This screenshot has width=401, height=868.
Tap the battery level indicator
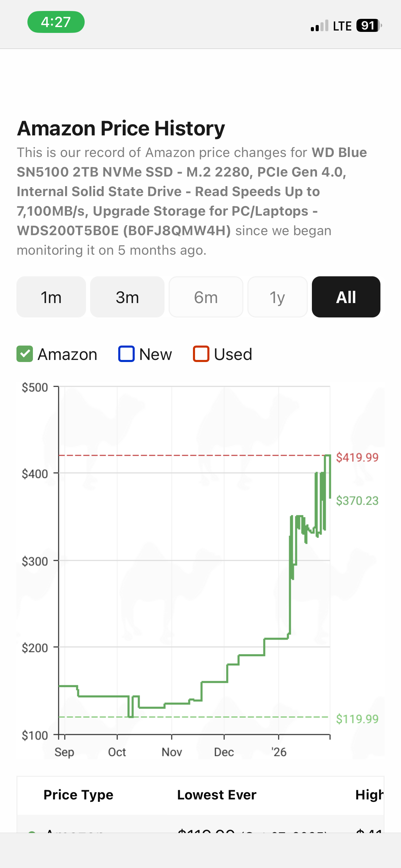[x=368, y=26]
